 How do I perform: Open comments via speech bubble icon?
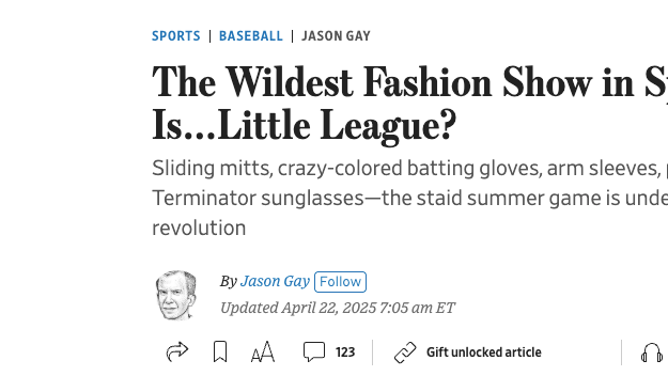[314, 352]
